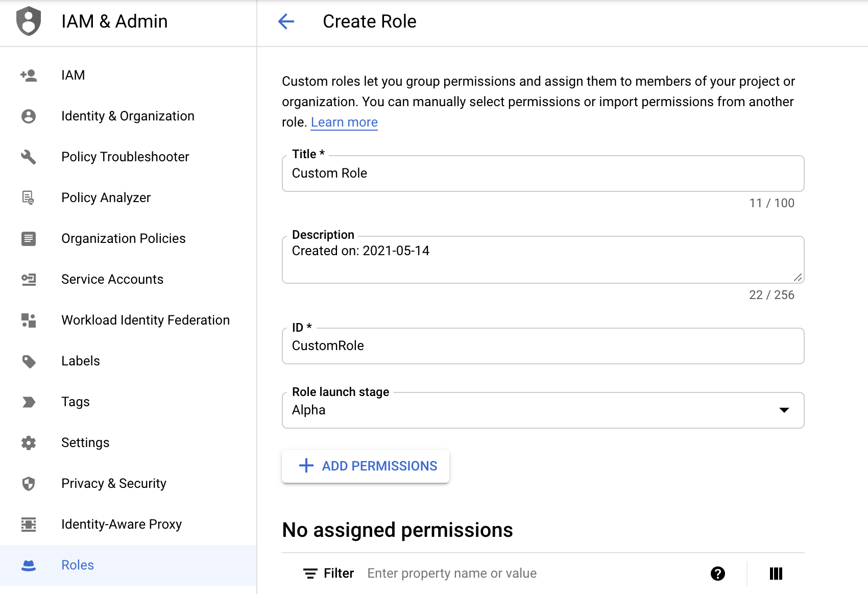Click the Policy Analyzer document icon
The image size is (868, 594).
[29, 197]
